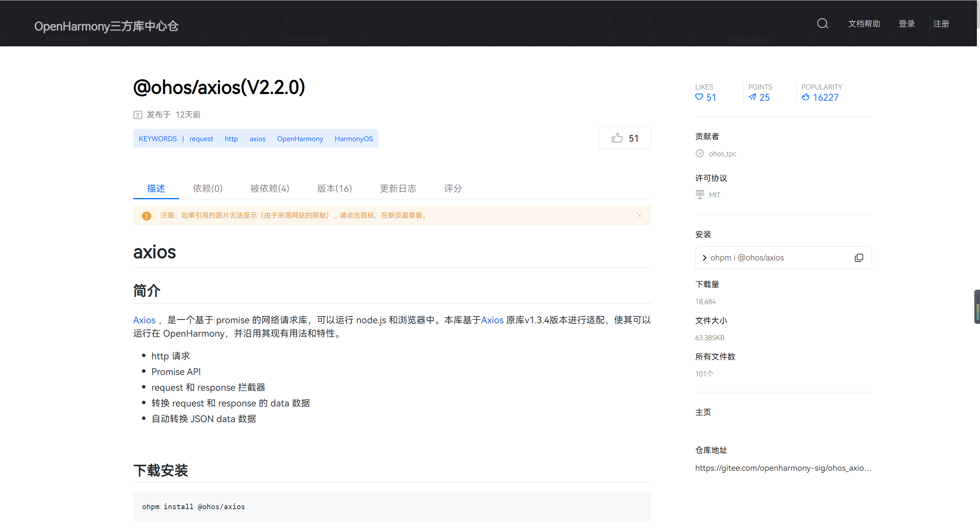The height and width of the screenshot is (531, 980).
Task: Click the paper plane POINTS icon
Action: pos(752,97)
